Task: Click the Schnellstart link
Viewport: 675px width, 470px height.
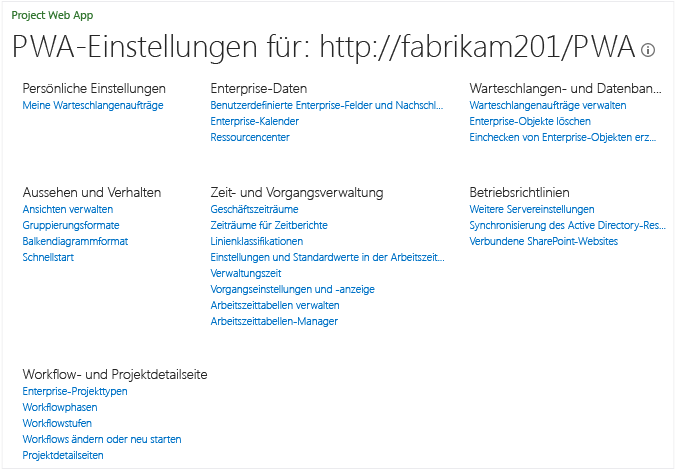Action: 48,257
